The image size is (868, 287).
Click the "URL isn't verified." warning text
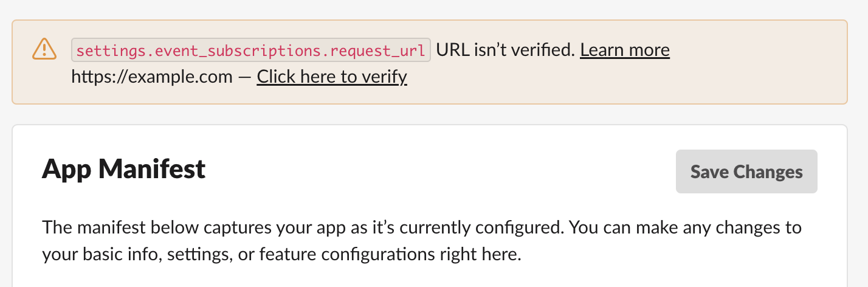(x=506, y=50)
